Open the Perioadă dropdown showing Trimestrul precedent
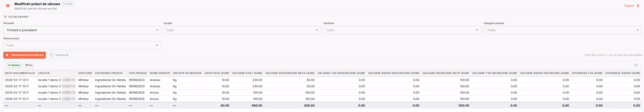Screen dimensions: 644x112 [82, 30]
